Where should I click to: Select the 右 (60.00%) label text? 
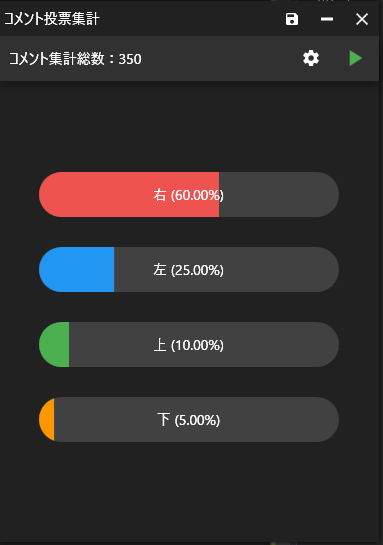(189, 195)
